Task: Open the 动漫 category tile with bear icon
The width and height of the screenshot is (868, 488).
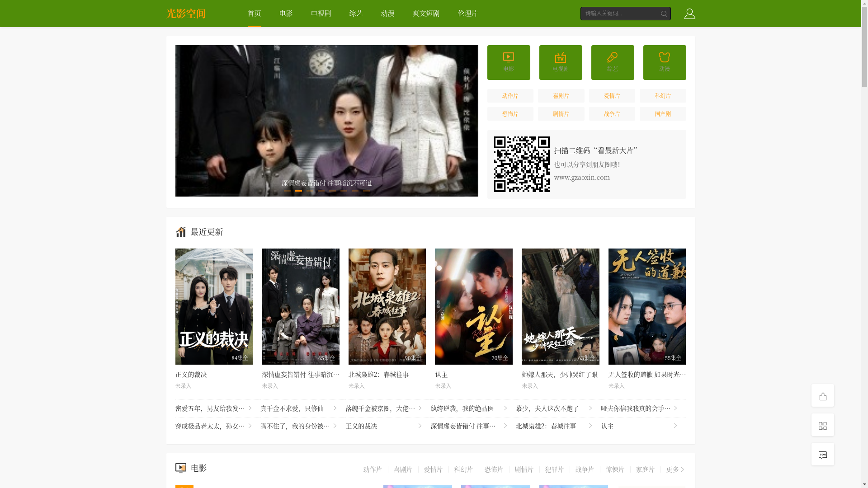Action: 664,62
